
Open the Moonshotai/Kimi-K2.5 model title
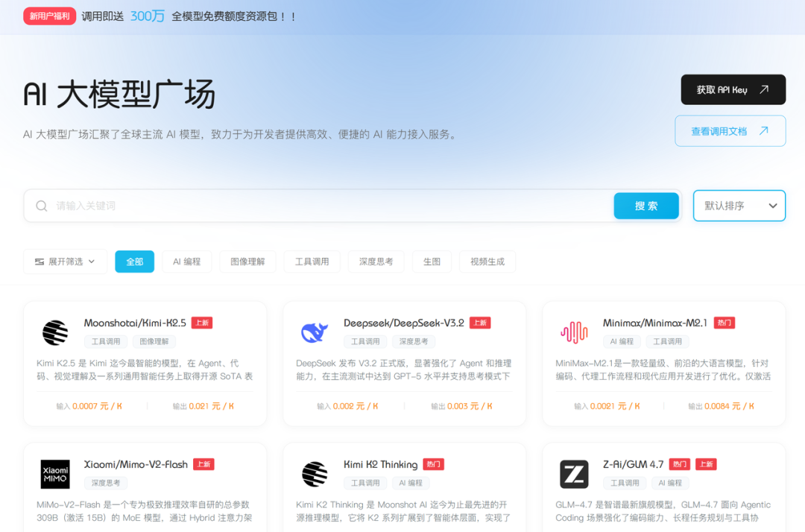click(x=135, y=323)
